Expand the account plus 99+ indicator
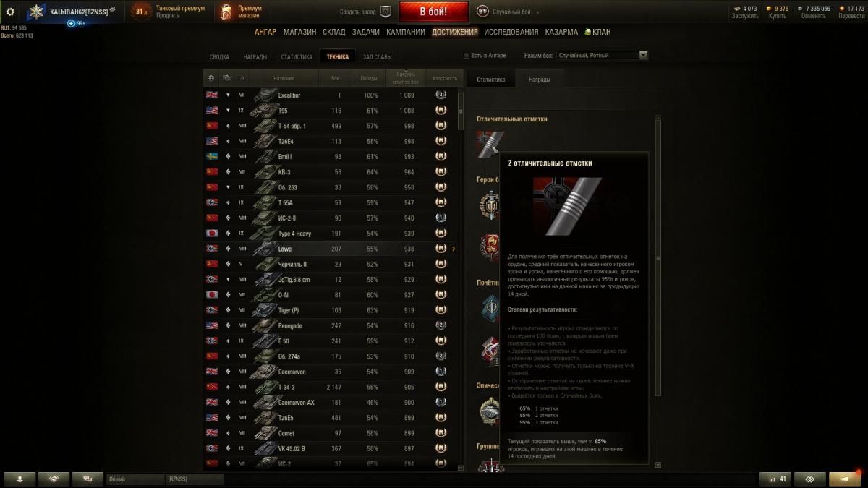Screen dimensions: 868x488 pyautogui.click(x=77, y=23)
